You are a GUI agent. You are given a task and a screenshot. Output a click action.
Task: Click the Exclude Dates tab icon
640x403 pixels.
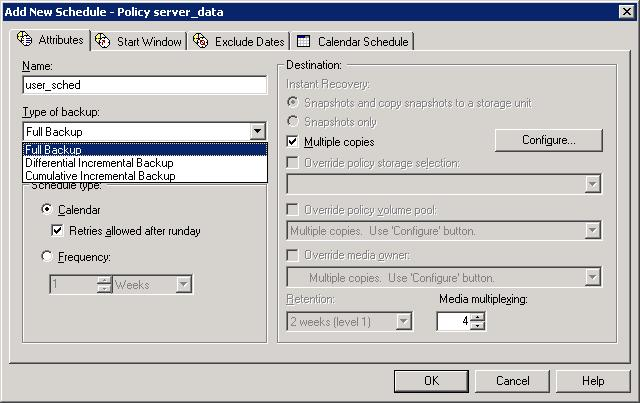pos(201,41)
